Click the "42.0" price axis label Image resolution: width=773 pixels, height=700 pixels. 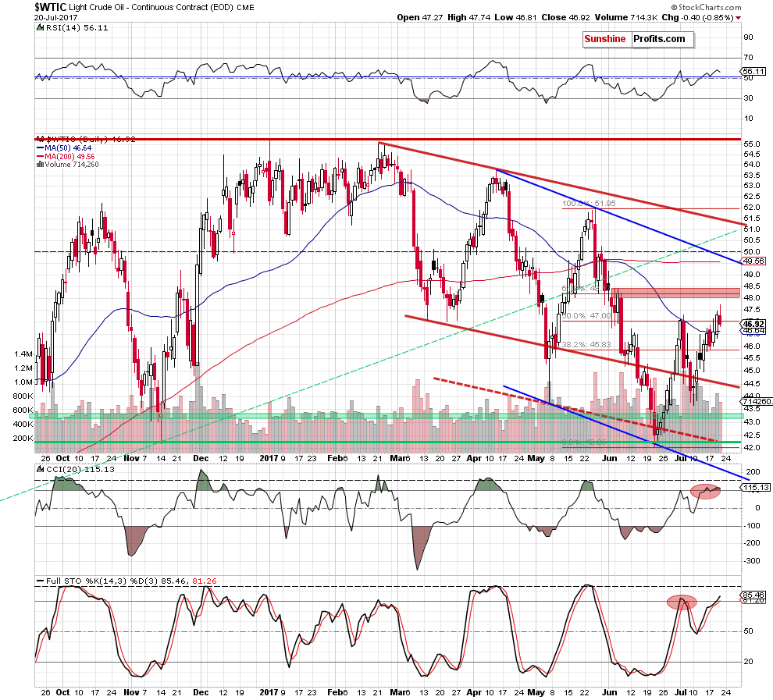click(752, 448)
